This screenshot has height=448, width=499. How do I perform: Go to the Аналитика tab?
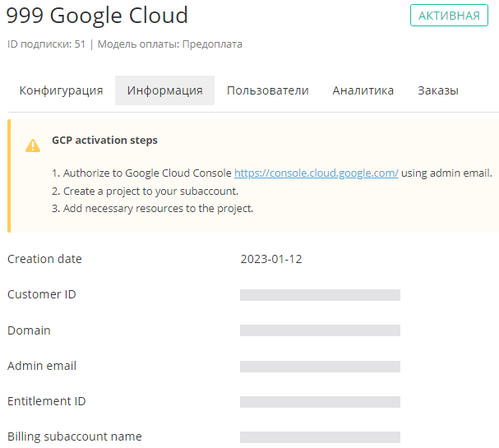click(x=363, y=90)
